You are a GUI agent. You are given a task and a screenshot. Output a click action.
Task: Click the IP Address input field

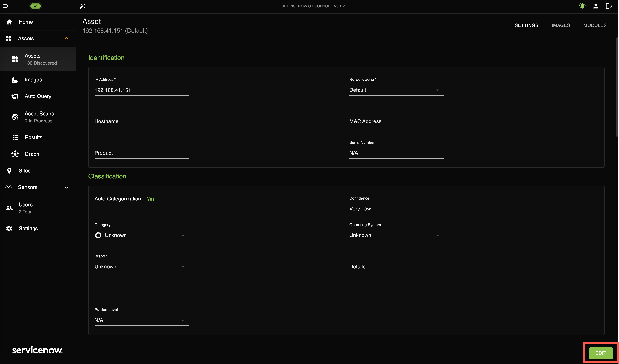(142, 90)
